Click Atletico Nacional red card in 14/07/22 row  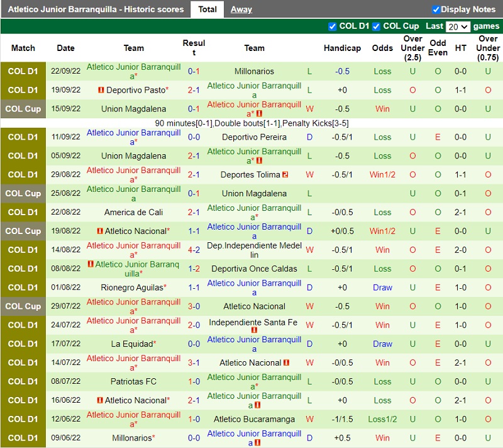(286, 363)
